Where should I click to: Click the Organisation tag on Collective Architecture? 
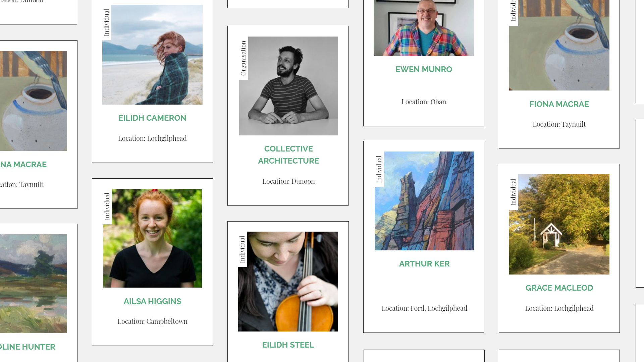(x=244, y=58)
